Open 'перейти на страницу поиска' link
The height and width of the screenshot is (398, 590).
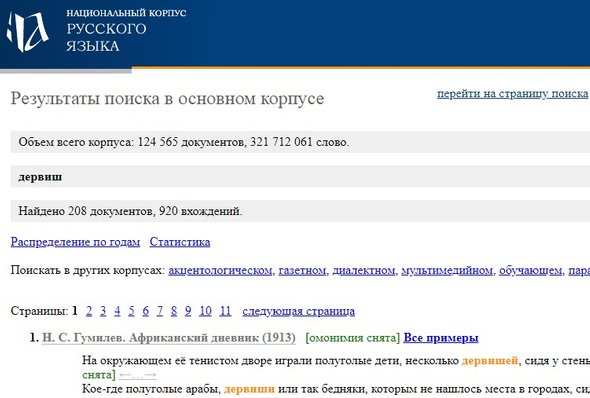[512, 93]
